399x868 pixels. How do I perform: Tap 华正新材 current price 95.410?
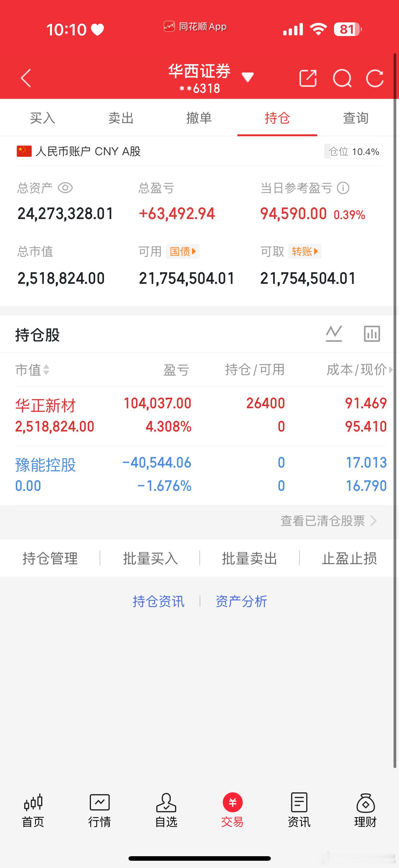point(366,427)
